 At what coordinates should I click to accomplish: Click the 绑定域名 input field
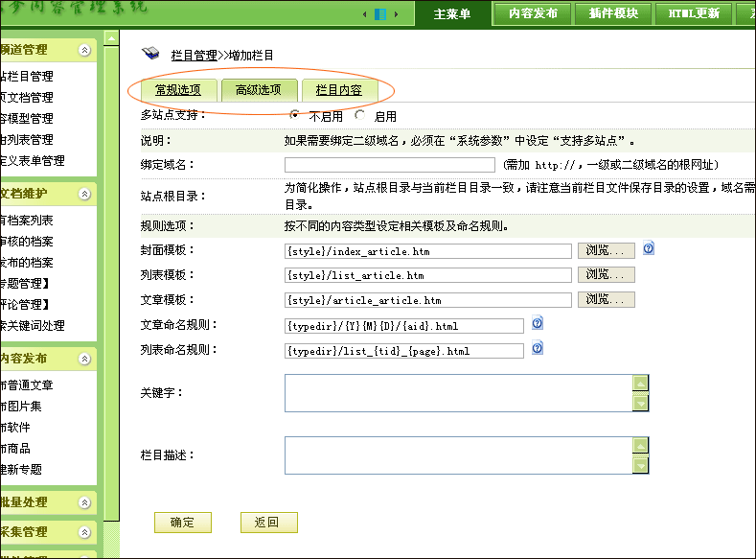click(x=390, y=165)
